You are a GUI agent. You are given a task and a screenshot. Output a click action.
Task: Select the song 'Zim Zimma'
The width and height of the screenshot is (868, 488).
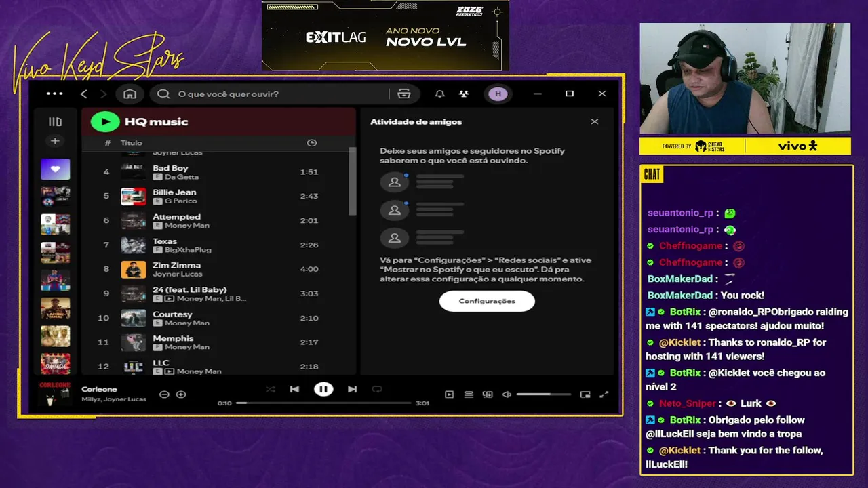pyautogui.click(x=176, y=266)
